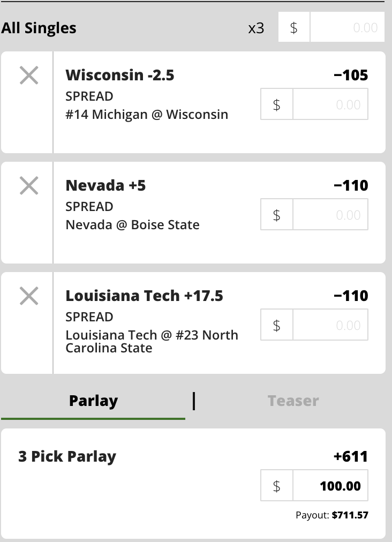
Task: Click the dollar icon in Louisiana Tech bet
Action: (277, 325)
